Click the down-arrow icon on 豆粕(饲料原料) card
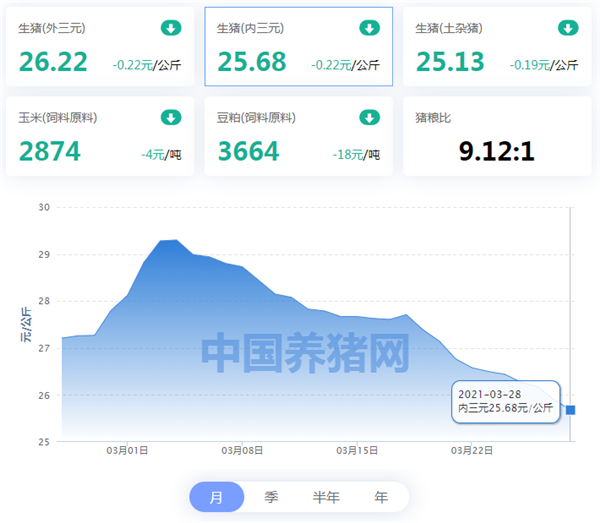Viewport: 600px width, 523px height. tap(370, 117)
